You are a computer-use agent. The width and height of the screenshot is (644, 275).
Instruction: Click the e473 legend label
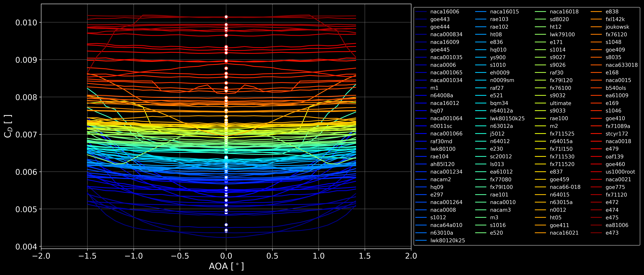click(x=612, y=233)
